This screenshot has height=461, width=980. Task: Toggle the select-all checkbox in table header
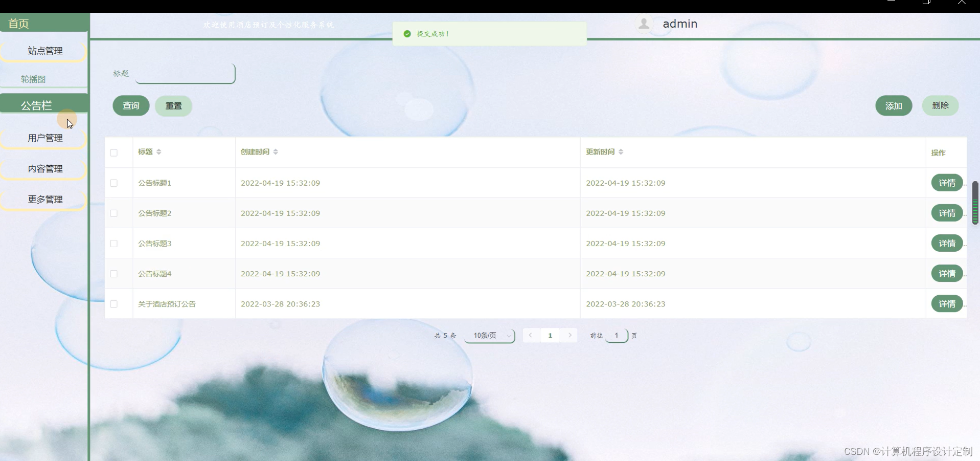coord(114,152)
